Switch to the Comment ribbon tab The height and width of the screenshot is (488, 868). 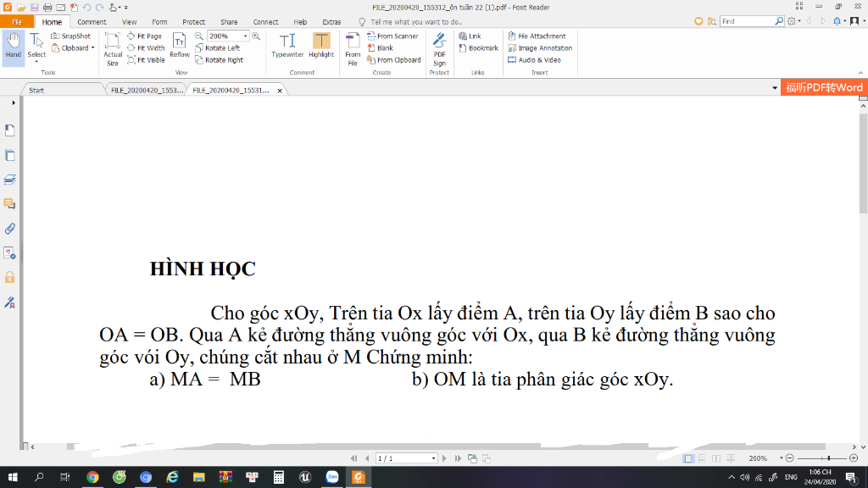(x=92, y=22)
